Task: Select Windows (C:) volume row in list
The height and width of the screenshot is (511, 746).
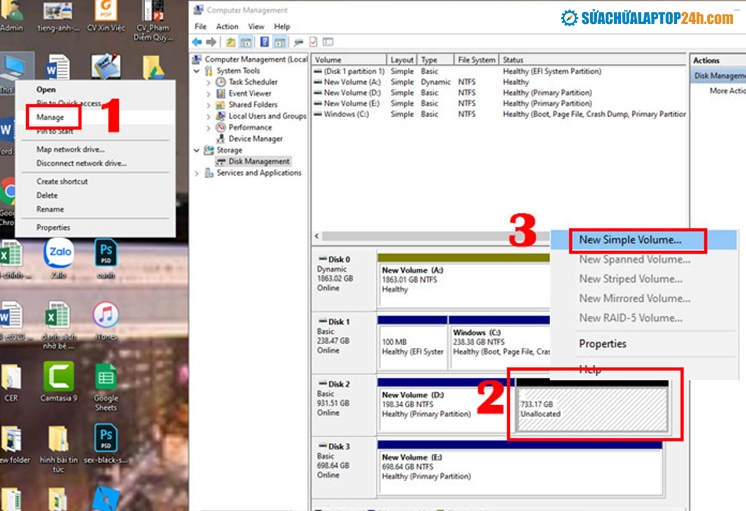Action: [500, 114]
